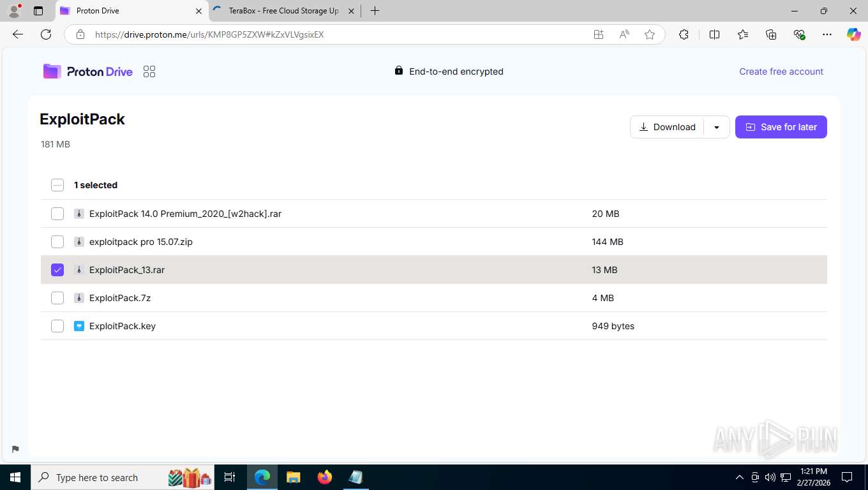The image size is (868, 490).
Task: Select the ExploitPack.key file name
Action: coord(123,326)
